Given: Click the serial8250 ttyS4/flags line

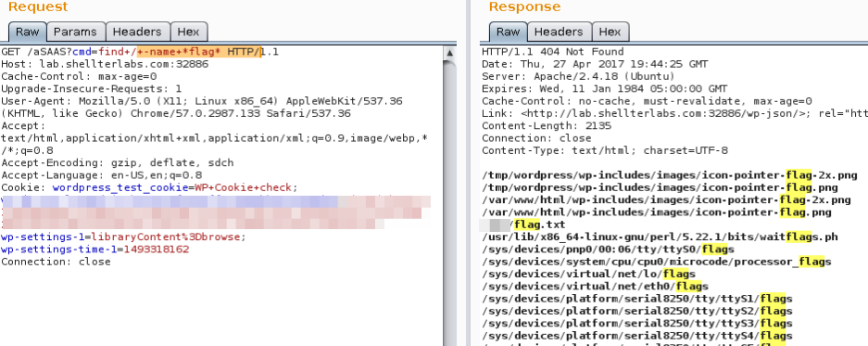Looking at the screenshot, I should (x=637, y=336).
